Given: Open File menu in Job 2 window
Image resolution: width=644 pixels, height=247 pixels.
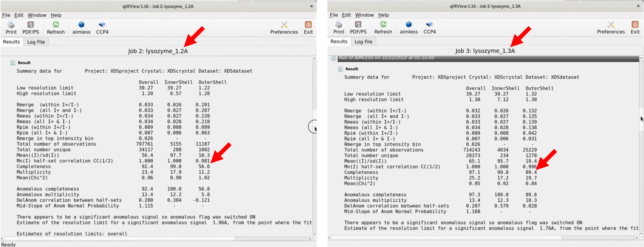Looking at the screenshot, I should tap(6, 15).
